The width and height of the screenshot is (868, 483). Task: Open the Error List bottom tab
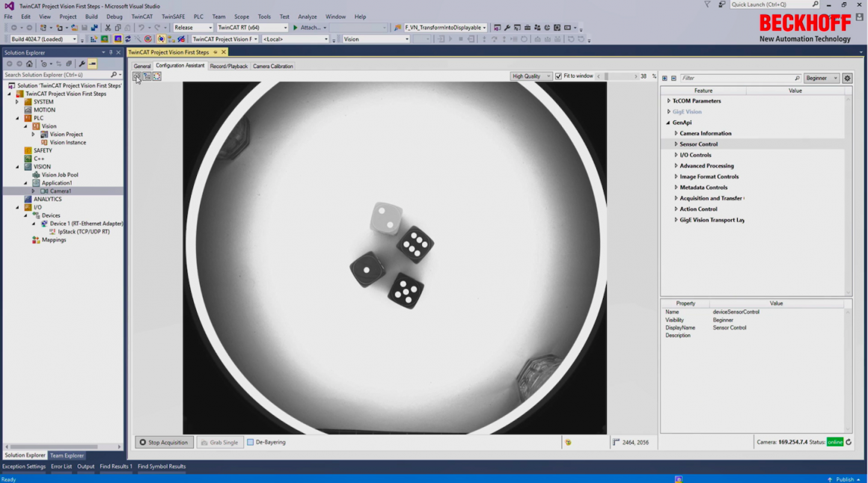coord(61,467)
